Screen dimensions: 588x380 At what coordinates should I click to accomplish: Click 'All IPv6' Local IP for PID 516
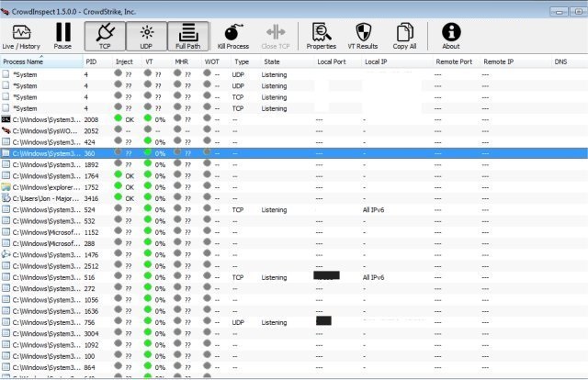pos(374,277)
